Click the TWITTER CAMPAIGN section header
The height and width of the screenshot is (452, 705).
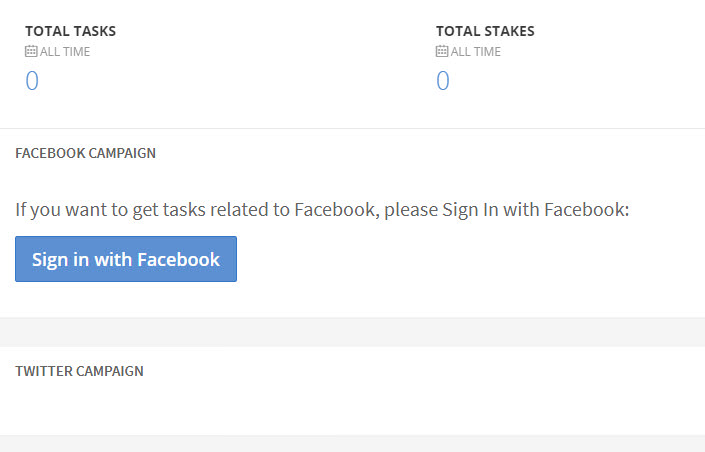[80, 371]
